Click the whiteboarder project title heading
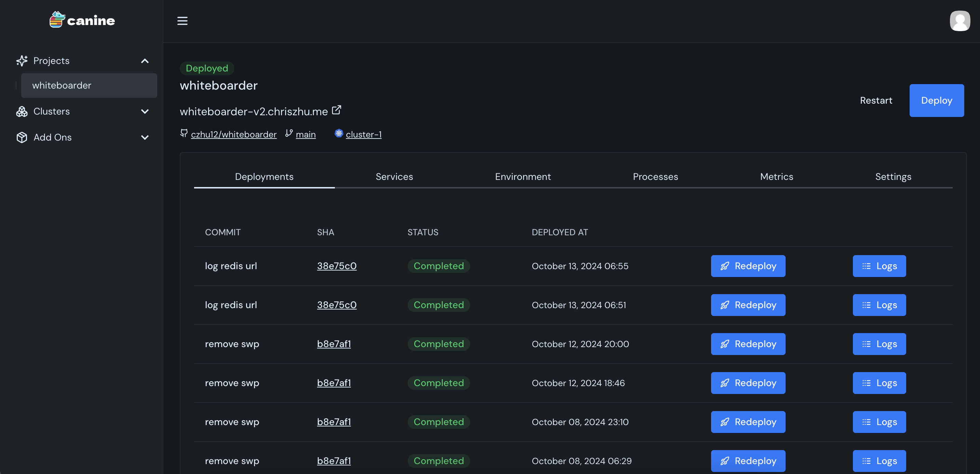The image size is (980, 474). point(219,85)
